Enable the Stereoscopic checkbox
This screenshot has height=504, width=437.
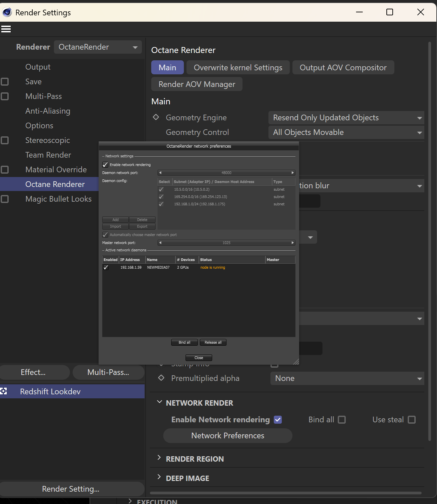(5, 140)
